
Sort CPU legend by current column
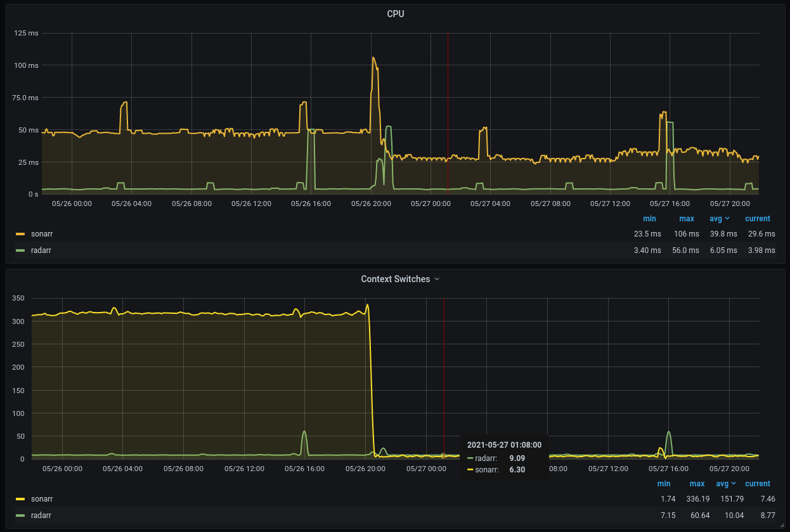tap(758, 219)
